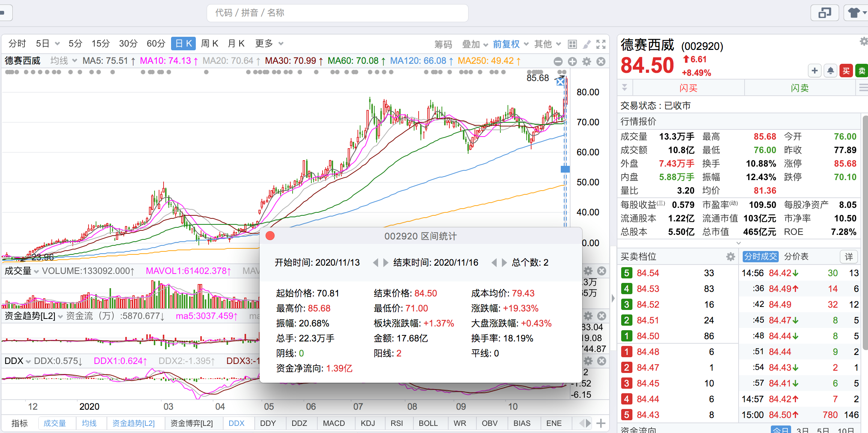This screenshot has height=433, width=868.
Task: Click the red 买 buy button
Action: click(x=846, y=71)
